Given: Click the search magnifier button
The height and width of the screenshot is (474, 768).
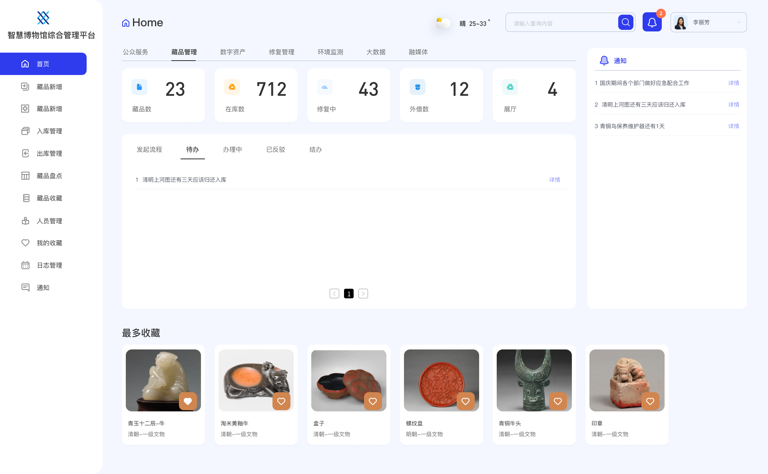Looking at the screenshot, I should point(625,22).
